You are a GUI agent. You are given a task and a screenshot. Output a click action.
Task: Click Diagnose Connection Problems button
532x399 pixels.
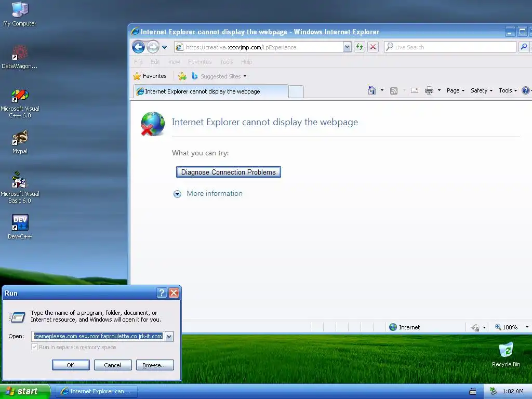(x=229, y=172)
